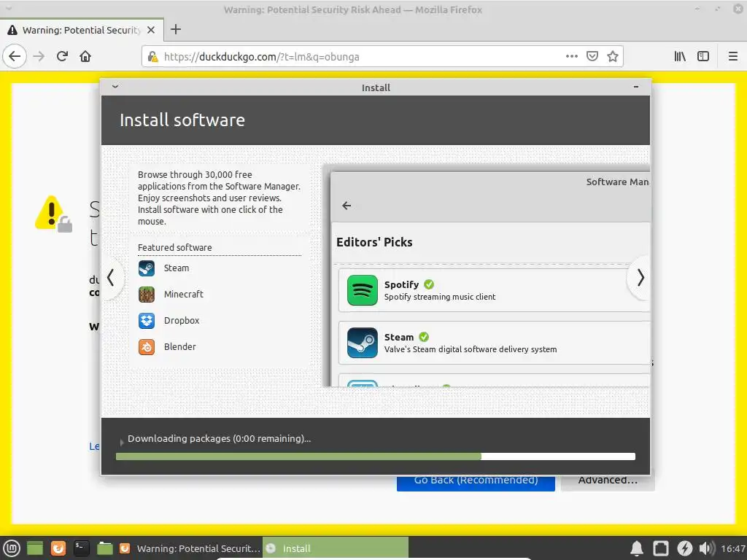Go back using Firefox back arrow
Viewport: 747px width, 560px height.
tap(15, 57)
